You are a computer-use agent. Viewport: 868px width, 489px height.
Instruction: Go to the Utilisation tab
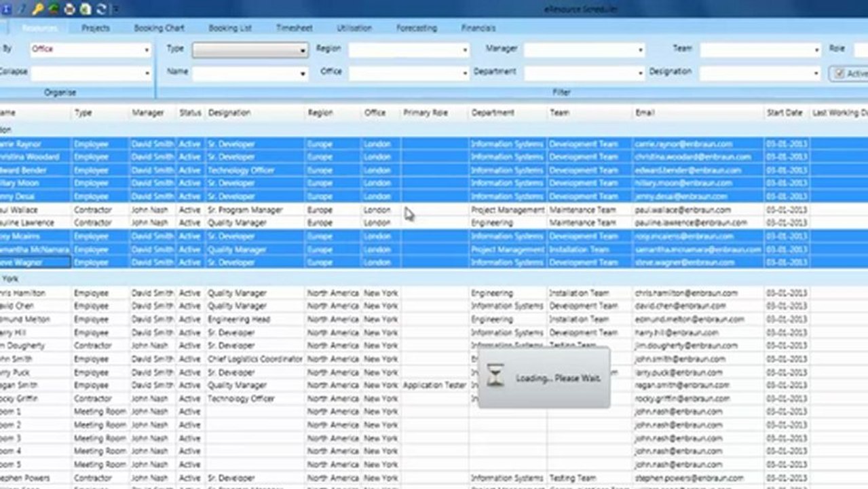click(x=354, y=28)
